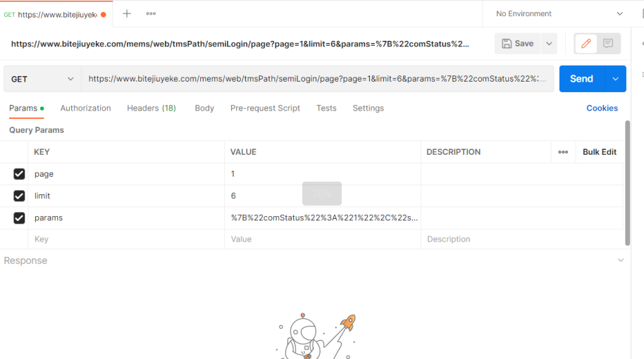Click the request URL input field
This screenshot has height=359, width=644.
coord(317,79)
